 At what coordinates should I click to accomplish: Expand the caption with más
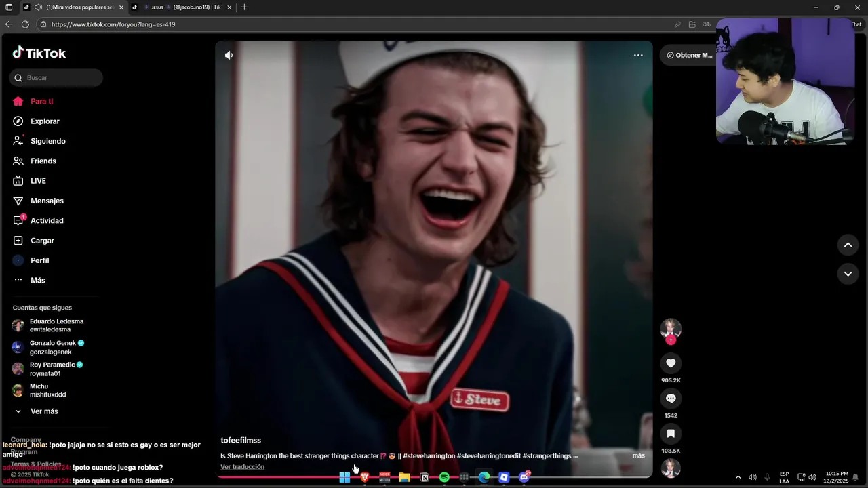(x=638, y=455)
